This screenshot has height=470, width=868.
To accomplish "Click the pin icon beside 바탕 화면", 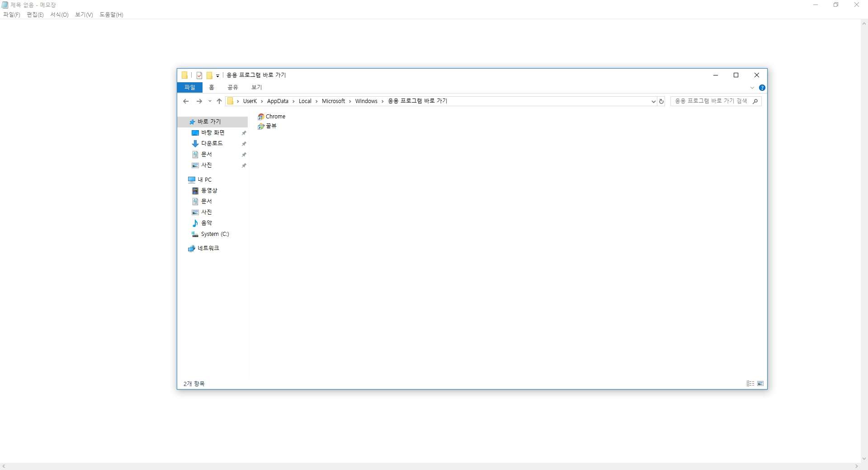I will (244, 133).
